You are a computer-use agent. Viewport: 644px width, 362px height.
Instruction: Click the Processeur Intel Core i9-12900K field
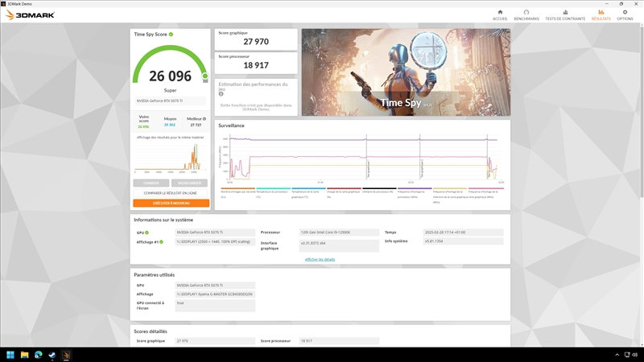click(x=339, y=232)
